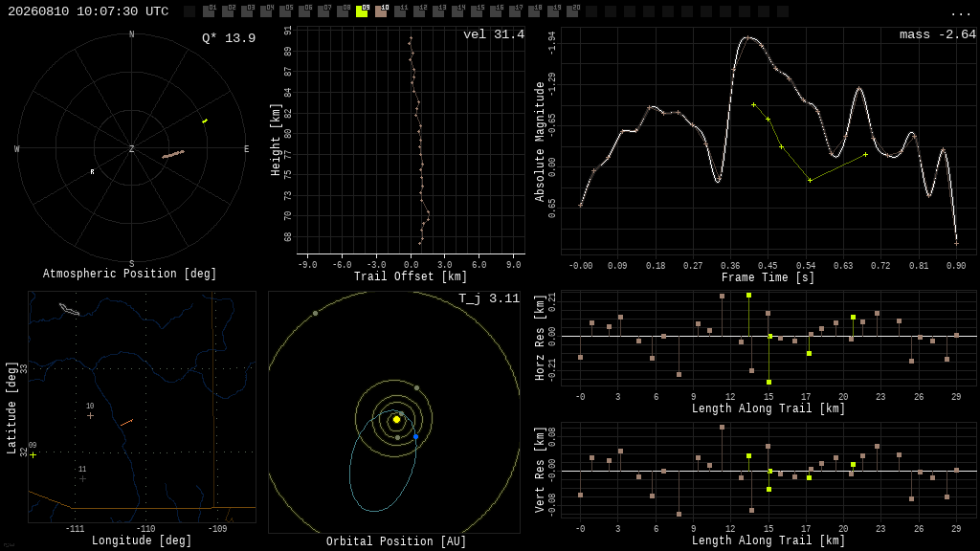Viewport: 980px width, 551px height.
Task: Click the mass -2.64 label
Action: coord(938,34)
